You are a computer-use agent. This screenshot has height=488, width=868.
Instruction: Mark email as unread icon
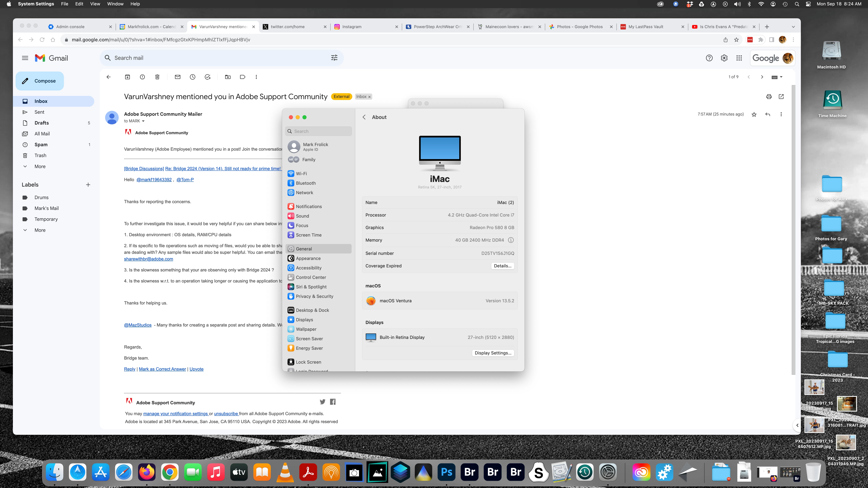[177, 77]
